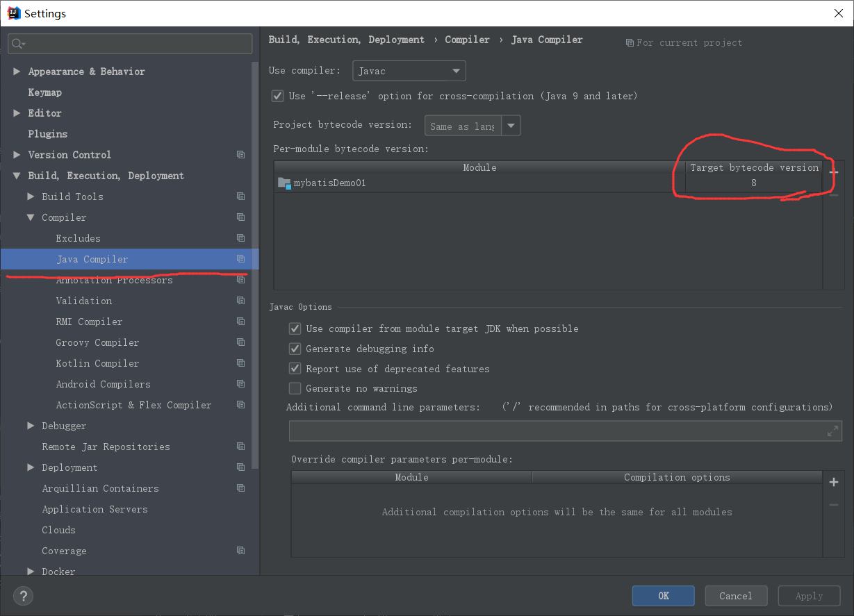Add a module to per-module bytecode version table
This screenshot has width=854, height=616.
tap(834, 172)
